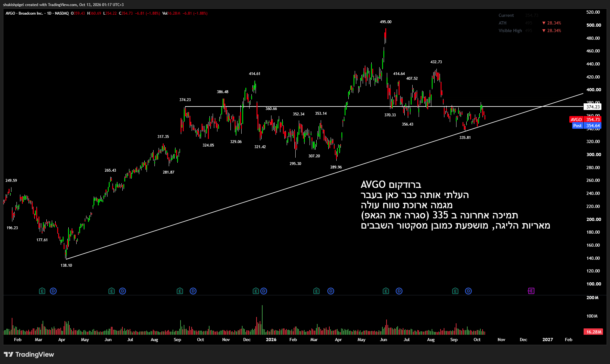Click the shukishpigel created with TradingView caption

point(63,5)
